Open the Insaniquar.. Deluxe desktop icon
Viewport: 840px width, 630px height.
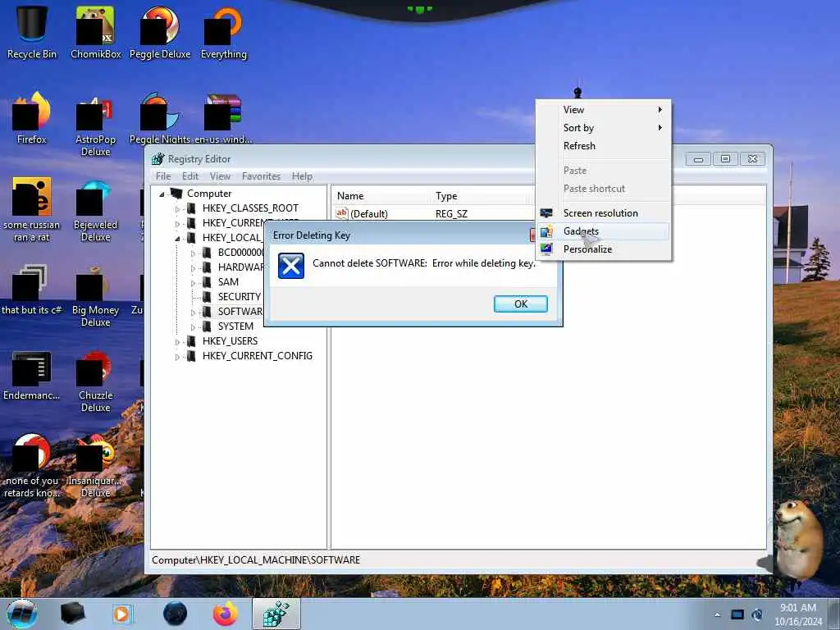pyautogui.click(x=95, y=465)
